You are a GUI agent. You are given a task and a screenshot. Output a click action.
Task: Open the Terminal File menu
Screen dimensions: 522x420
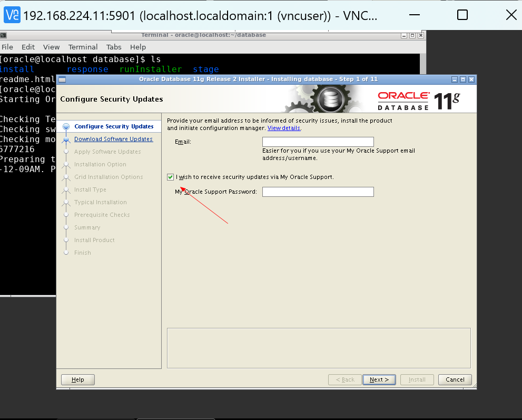click(x=7, y=47)
